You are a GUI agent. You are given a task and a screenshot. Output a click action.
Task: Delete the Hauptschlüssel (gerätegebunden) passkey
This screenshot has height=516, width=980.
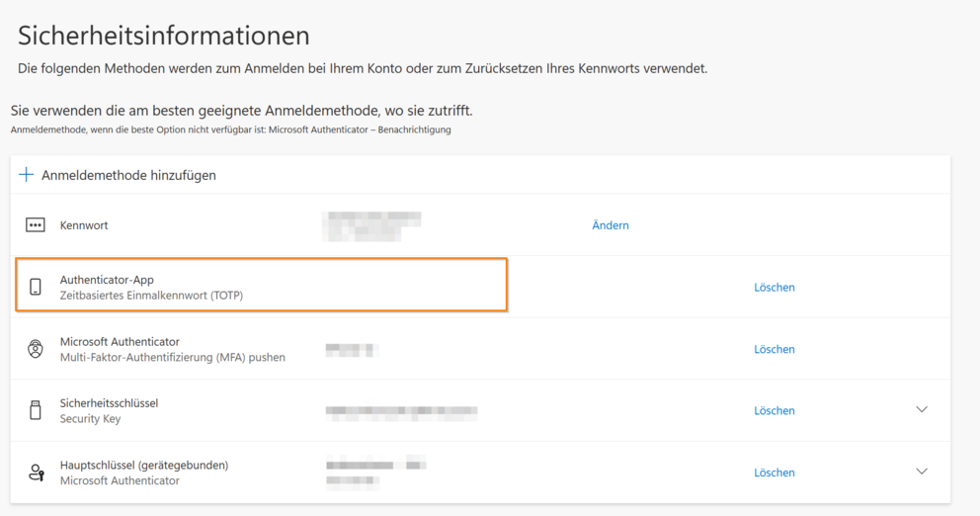[775, 473]
